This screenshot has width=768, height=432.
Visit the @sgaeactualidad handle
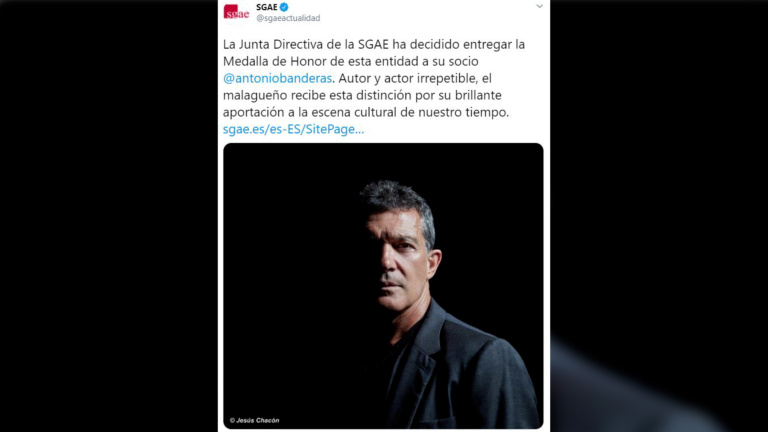pos(288,18)
